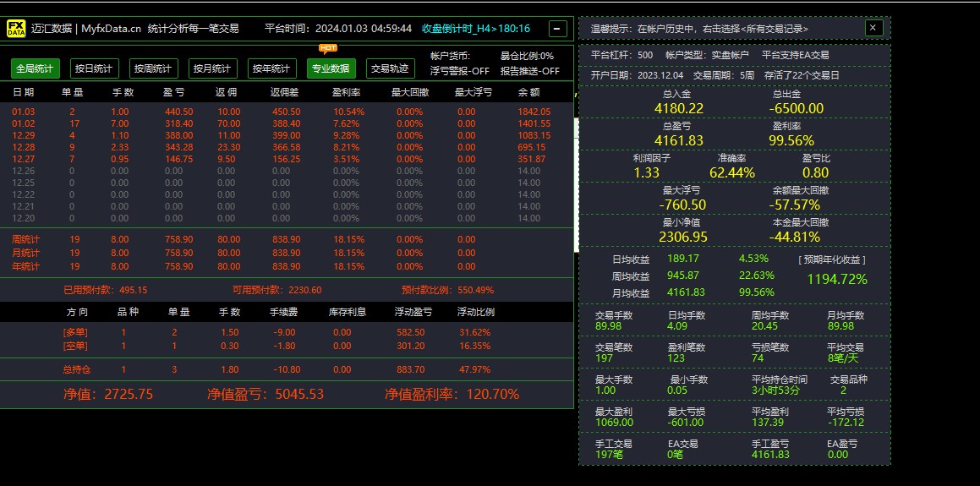Click 开户日期 2023.12.04 text

coord(637,75)
